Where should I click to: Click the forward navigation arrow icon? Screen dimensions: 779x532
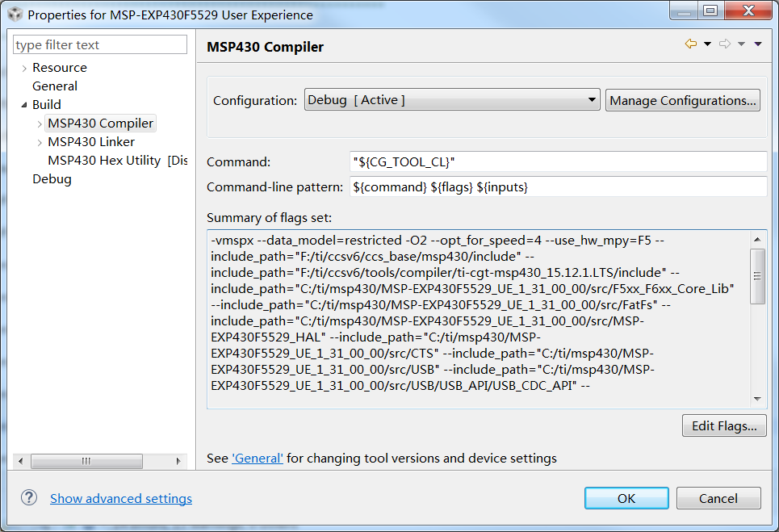(x=724, y=44)
